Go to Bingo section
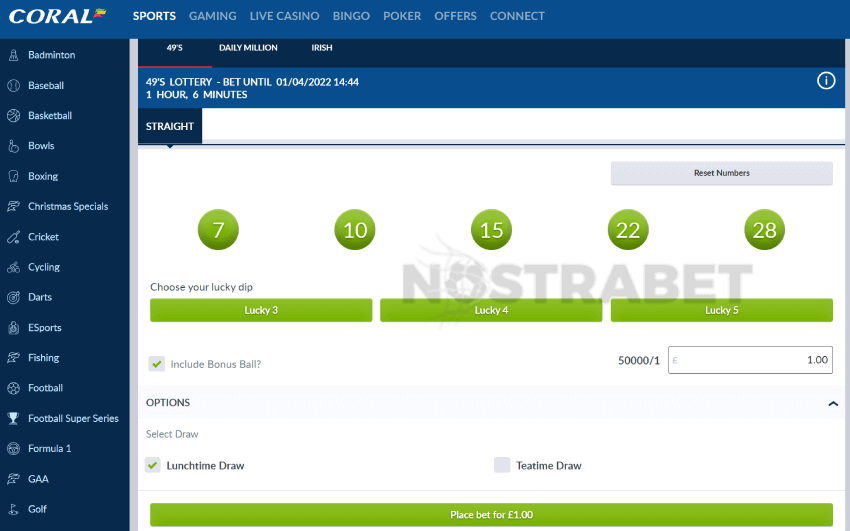Image resolution: width=850 pixels, height=531 pixels. pyautogui.click(x=351, y=16)
